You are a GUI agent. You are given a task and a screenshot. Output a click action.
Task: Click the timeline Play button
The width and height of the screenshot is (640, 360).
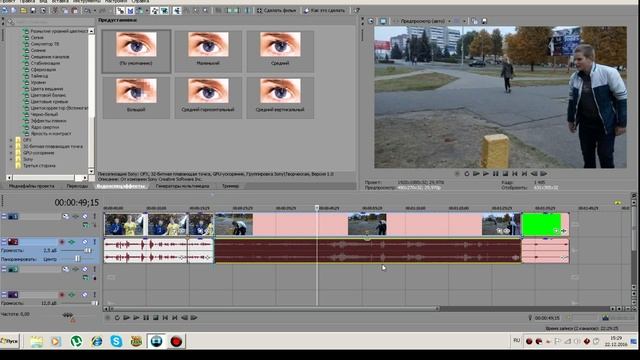tap(136, 318)
